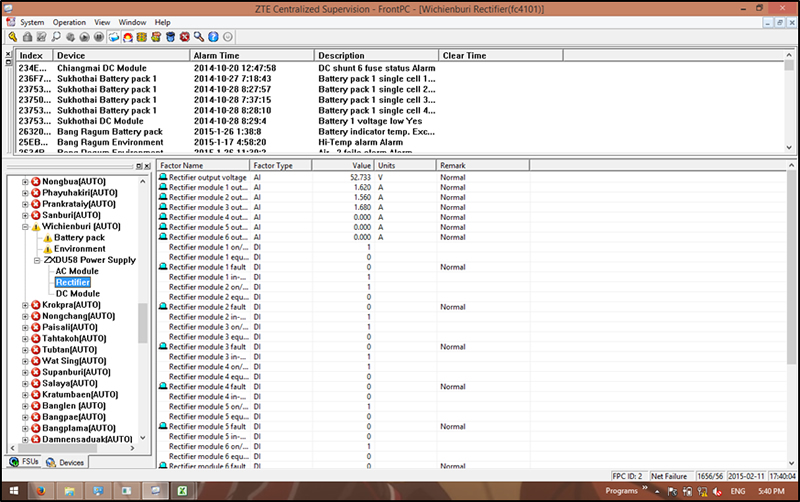Screen dimensions: 800x502
Task: Expand the Nongbua[AUTO] tree node
Action: point(26,180)
